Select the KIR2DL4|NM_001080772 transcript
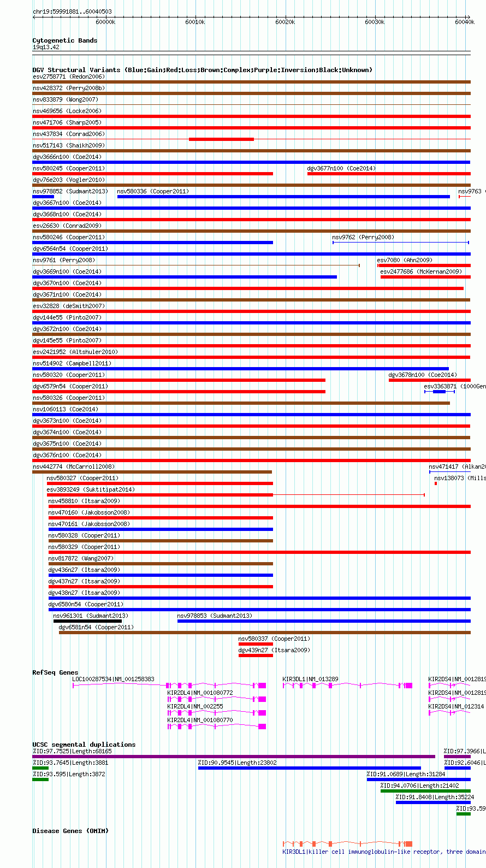486x868 pixels. coord(217,699)
